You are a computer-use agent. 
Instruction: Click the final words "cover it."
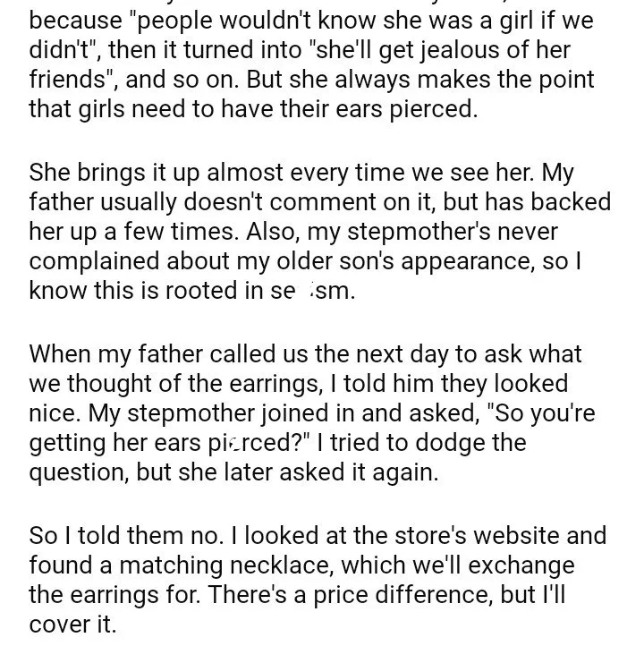tap(72, 625)
